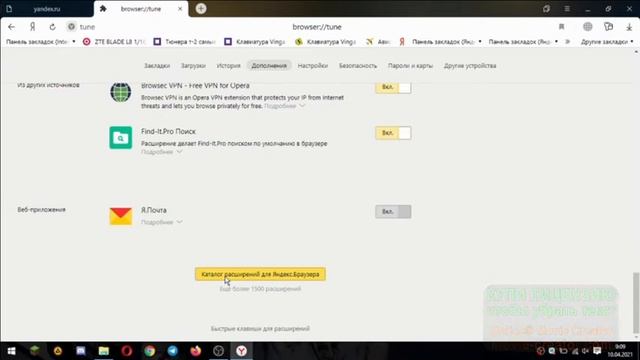This screenshot has width=640, height=360.
Task: Open the collections icon in the toolbar
Action: [609, 27]
